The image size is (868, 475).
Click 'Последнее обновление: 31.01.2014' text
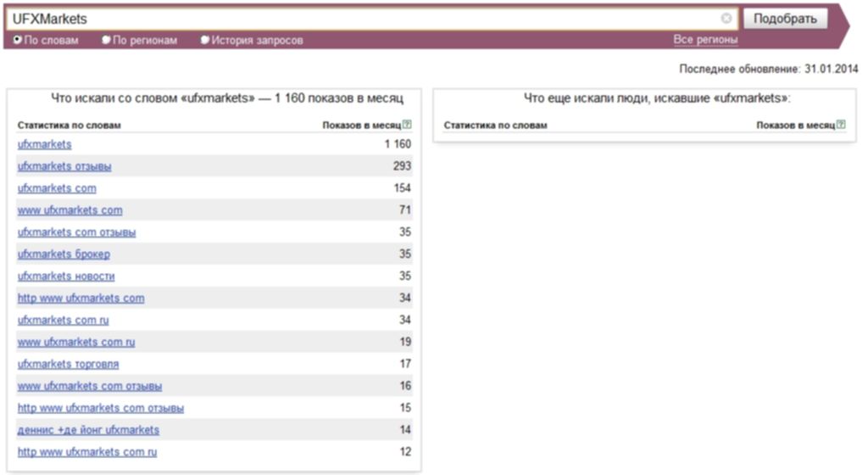(x=768, y=70)
